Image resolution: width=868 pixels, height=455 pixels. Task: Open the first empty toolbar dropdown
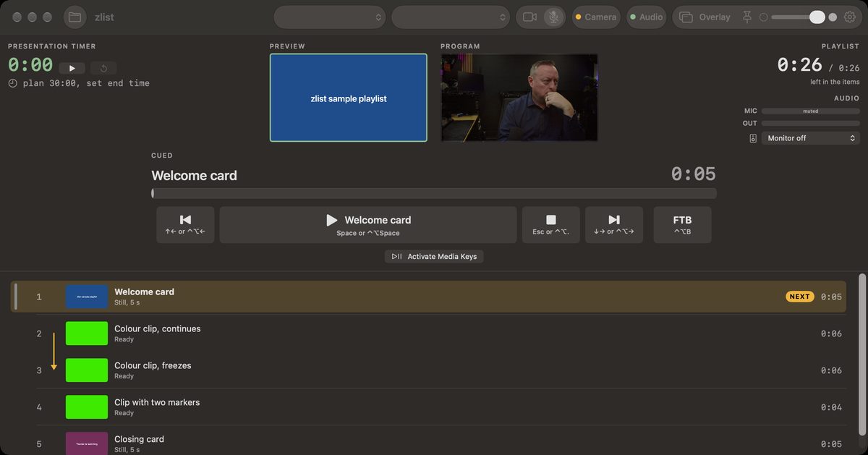pos(330,17)
